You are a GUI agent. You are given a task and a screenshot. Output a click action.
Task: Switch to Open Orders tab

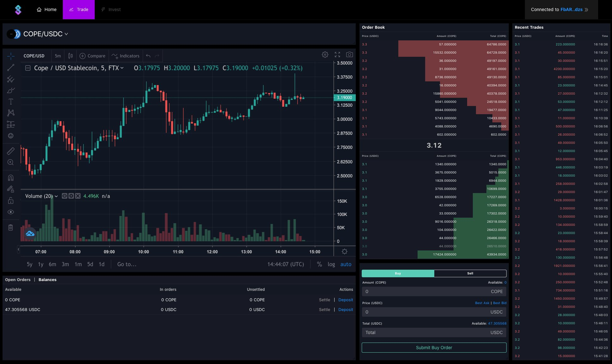[x=18, y=280]
